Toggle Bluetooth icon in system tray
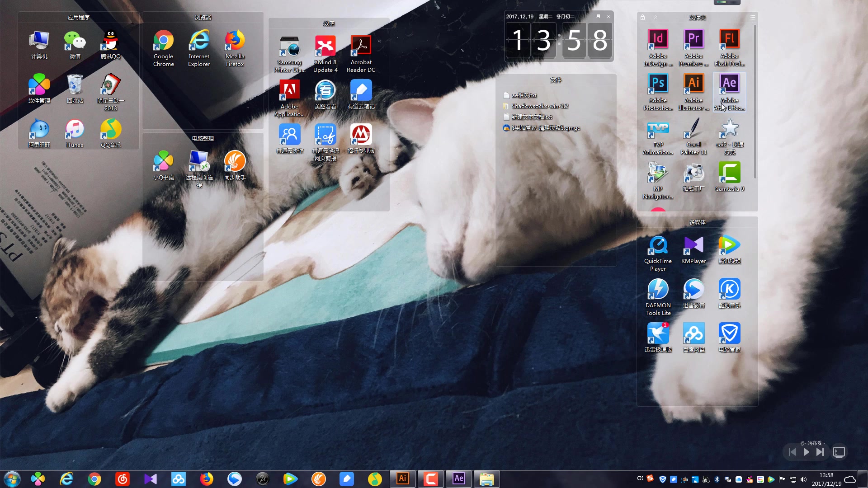The width and height of the screenshot is (868, 488). tap(717, 479)
